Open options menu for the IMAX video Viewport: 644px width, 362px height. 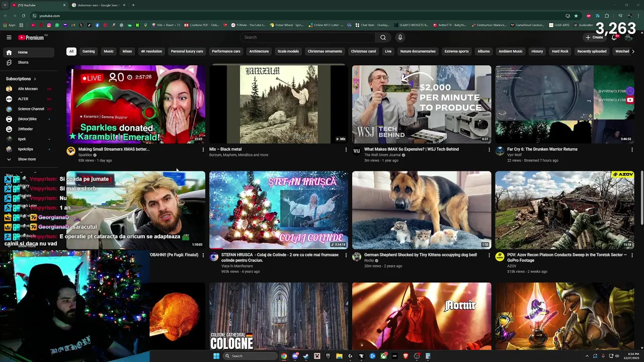(x=489, y=149)
